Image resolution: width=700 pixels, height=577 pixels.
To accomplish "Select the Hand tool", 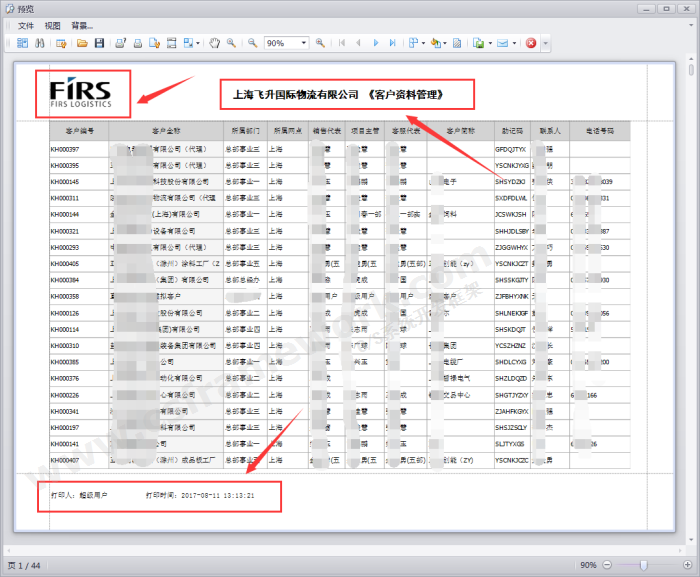I will click(214, 43).
